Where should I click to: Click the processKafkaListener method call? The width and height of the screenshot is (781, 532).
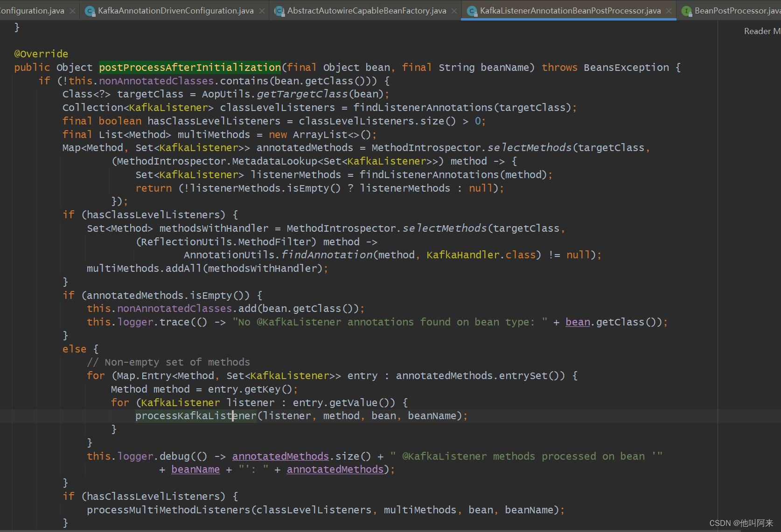coord(196,416)
